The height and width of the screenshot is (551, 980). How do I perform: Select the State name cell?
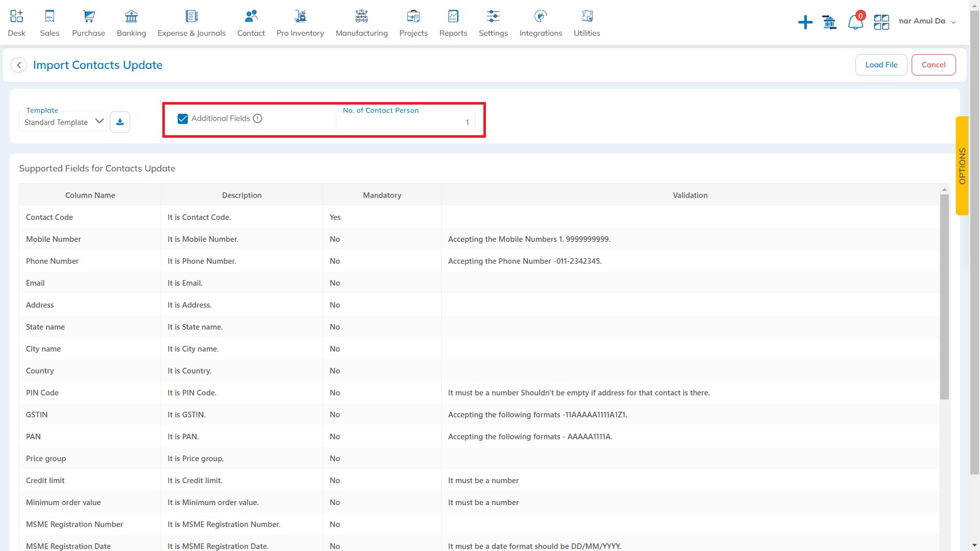pos(90,327)
